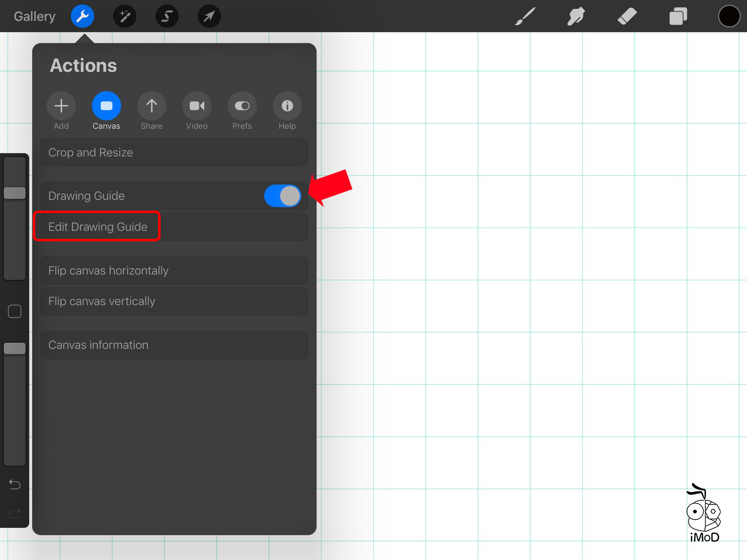Open the Layers panel
This screenshot has width=747, height=560.
(678, 16)
